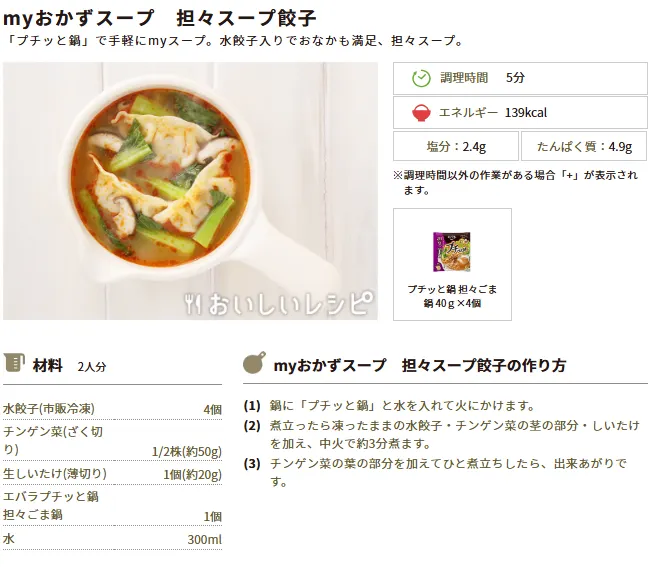This screenshot has width=661, height=567.
Task: Click the 材料 2人分 section heading
Action: pos(70,365)
